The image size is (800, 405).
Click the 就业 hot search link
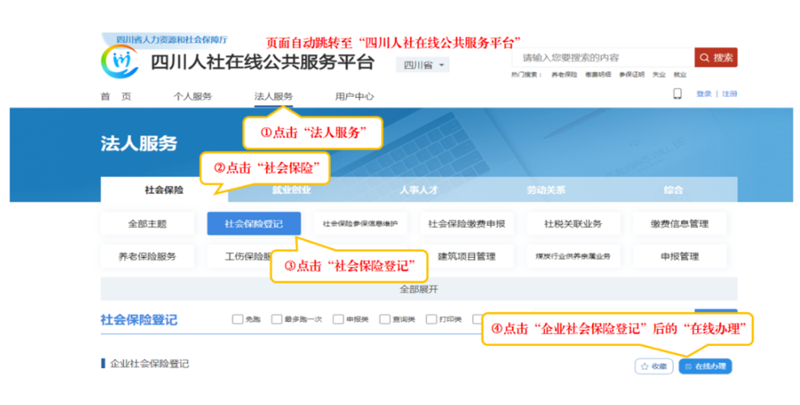point(680,74)
